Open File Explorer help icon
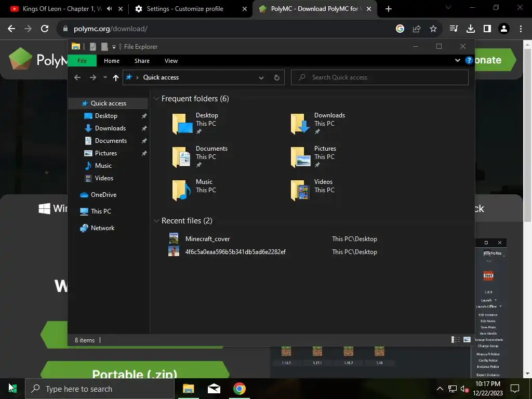Viewport: 532px width, 399px height. point(469,60)
